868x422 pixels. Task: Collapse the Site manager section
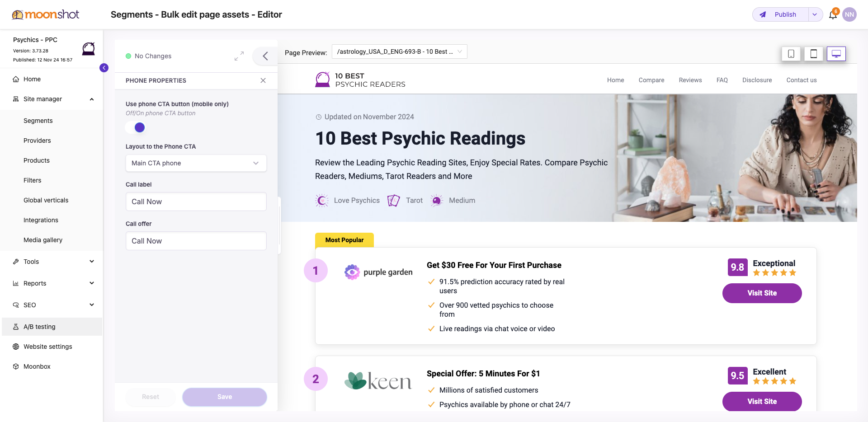[x=92, y=99]
